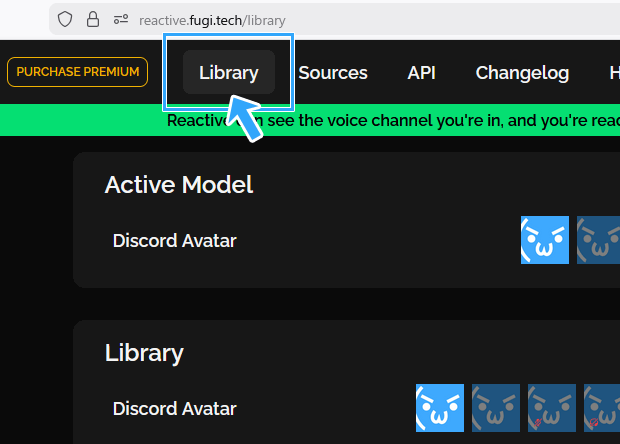
Task: Click the Library section heading
Action: tap(144, 352)
